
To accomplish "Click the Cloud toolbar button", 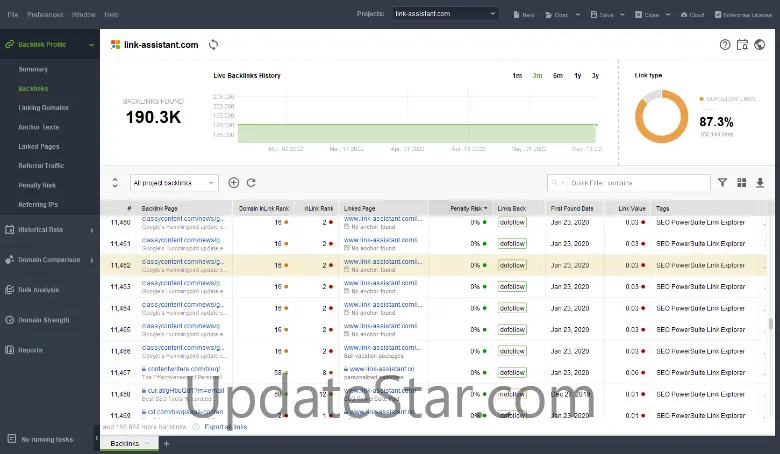I will click(x=692, y=14).
